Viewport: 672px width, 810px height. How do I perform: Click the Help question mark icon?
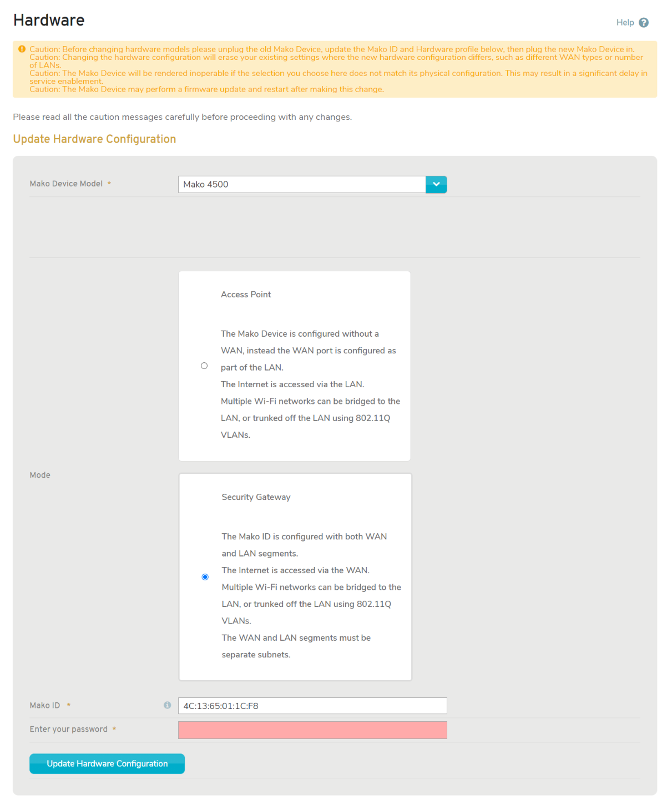643,23
